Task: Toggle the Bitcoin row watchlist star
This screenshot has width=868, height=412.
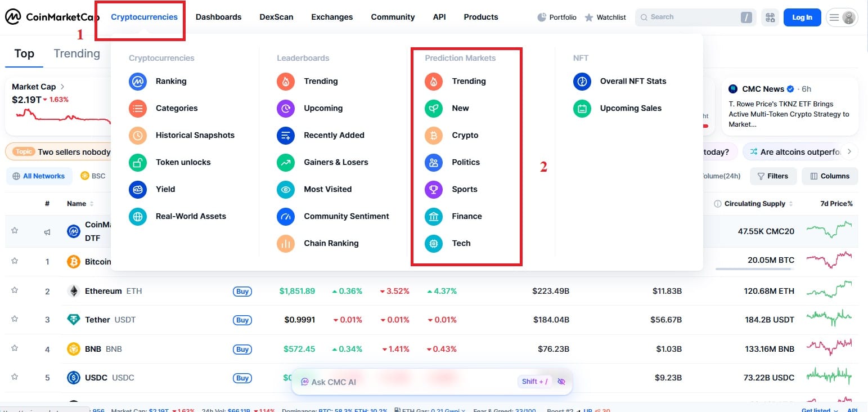Action: (15, 261)
